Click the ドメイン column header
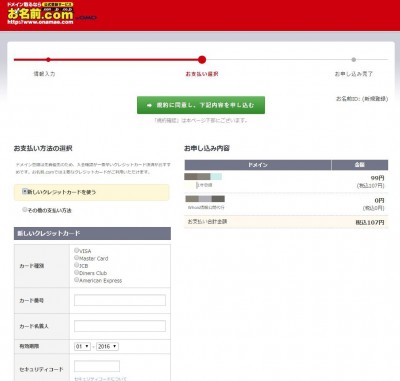Screen dimensions: 400x381 (x=258, y=165)
